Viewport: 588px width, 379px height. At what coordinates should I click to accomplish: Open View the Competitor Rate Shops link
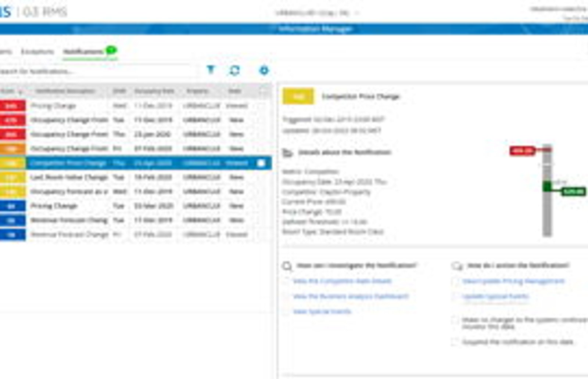coord(342,281)
